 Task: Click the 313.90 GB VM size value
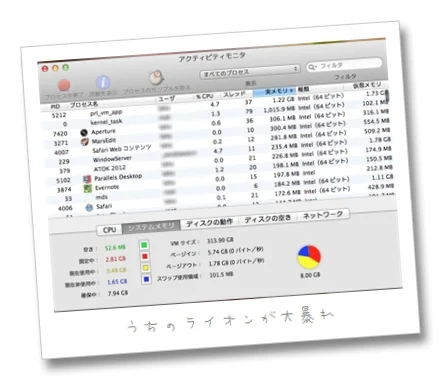tap(220, 240)
